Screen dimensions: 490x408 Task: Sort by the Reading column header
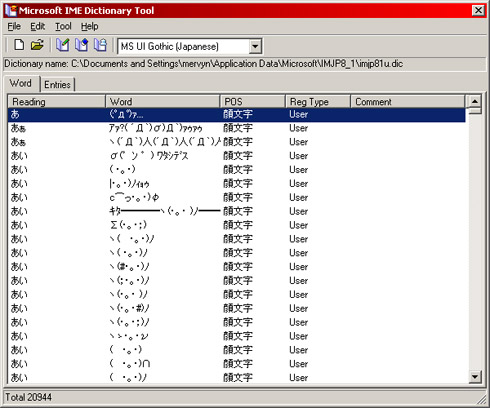pos(56,101)
